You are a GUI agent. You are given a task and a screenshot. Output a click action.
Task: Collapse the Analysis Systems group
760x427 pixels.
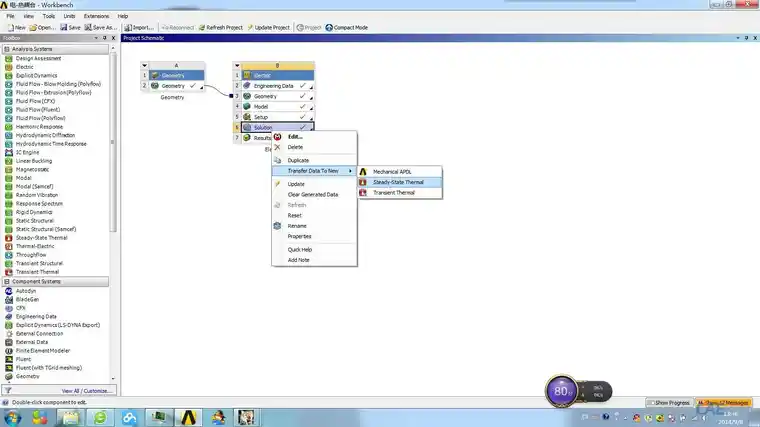coord(7,49)
